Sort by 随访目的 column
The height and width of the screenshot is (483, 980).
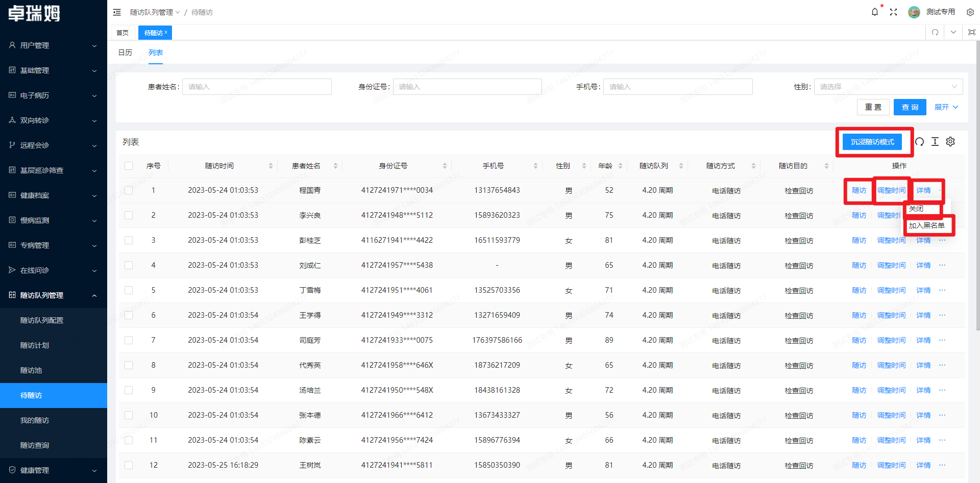(x=826, y=166)
